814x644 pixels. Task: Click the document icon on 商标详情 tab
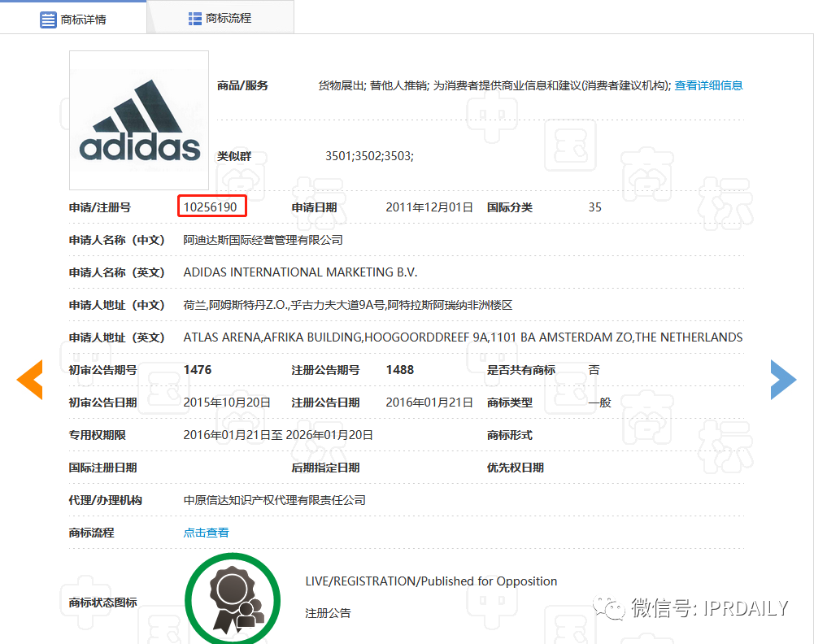(x=47, y=20)
